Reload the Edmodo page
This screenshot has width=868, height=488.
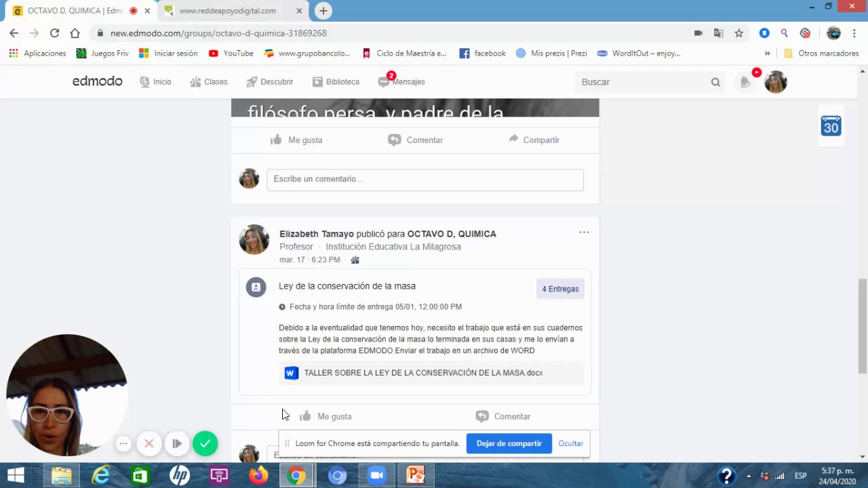54,33
